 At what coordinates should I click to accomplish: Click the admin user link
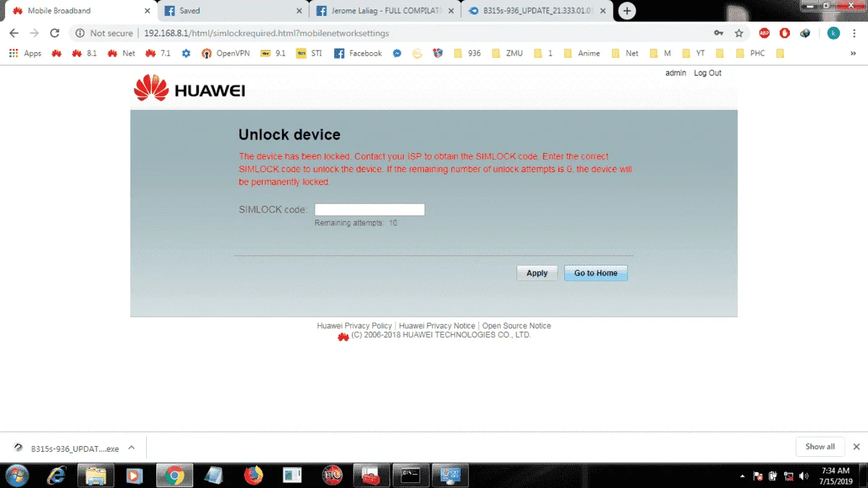pyautogui.click(x=676, y=73)
